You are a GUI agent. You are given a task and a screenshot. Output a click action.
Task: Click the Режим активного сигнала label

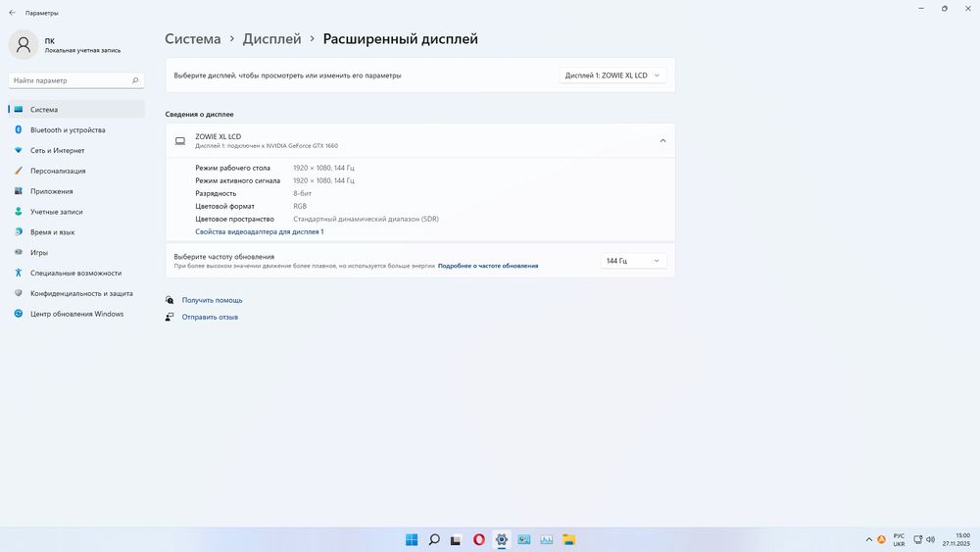pos(237,180)
